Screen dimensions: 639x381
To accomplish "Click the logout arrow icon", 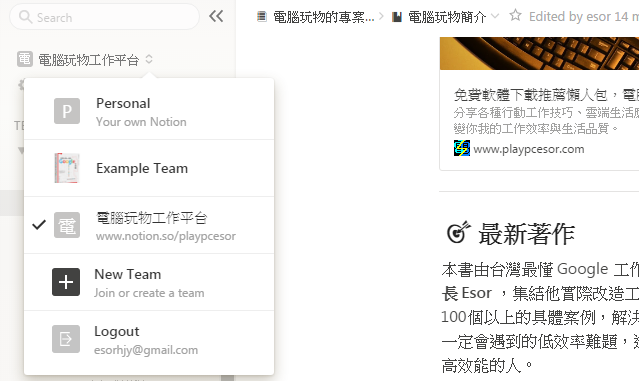I will (x=66, y=339).
